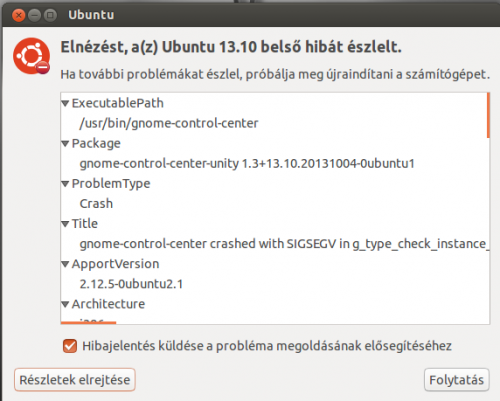Click the Ubuntu error logo icon
This screenshot has height=401, width=500.
click(32, 56)
